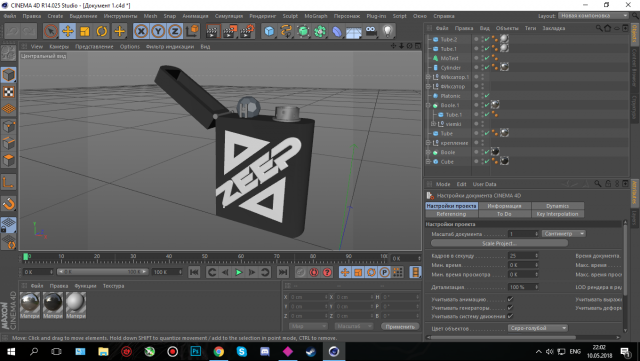The image size is (640, 361).
Task: Go to the start of animation
Action: 194,272
